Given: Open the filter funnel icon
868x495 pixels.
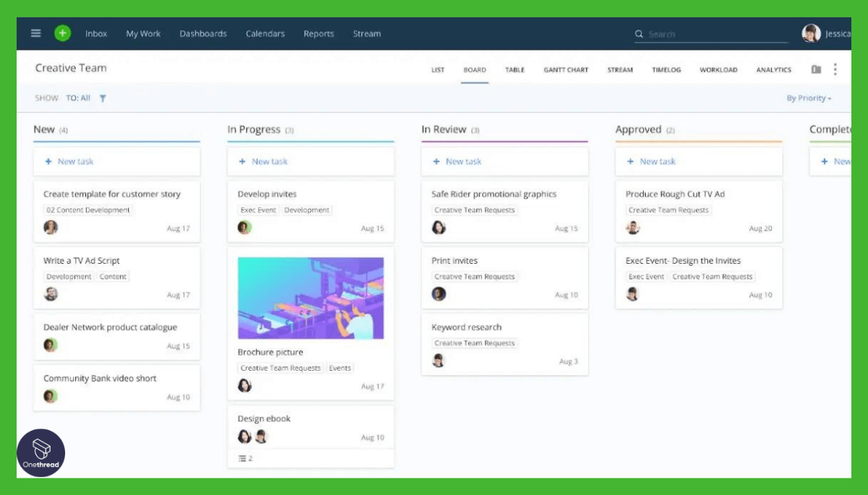Looking at the screenshot, I should click(x=102, y=98).
